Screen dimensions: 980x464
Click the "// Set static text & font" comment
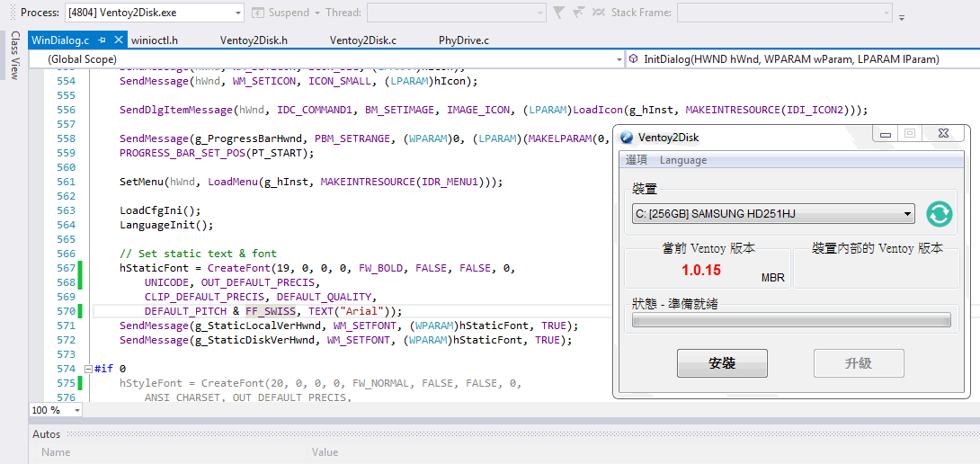coord(198,254)
